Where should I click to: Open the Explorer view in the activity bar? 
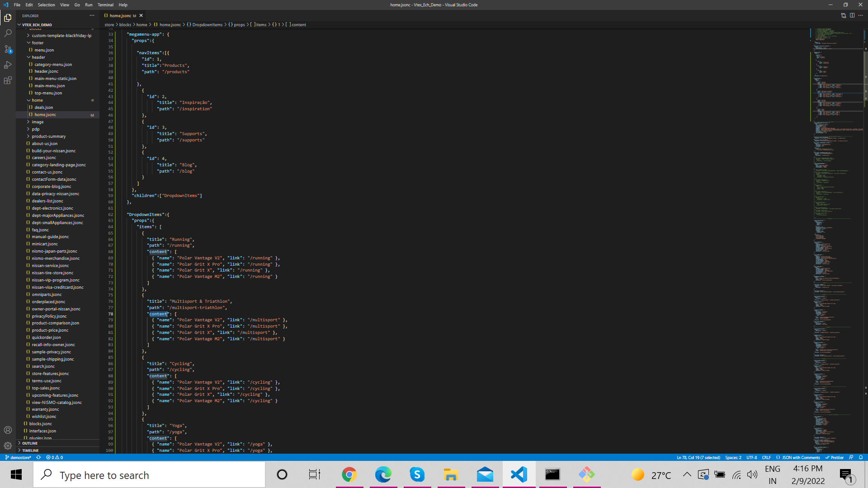(8, 18)
